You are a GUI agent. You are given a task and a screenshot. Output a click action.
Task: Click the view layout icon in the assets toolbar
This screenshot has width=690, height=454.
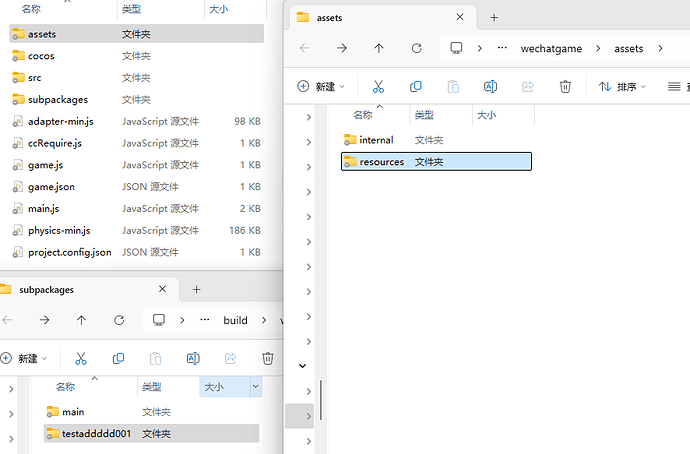pyautogui.click(x=674, y=87)
